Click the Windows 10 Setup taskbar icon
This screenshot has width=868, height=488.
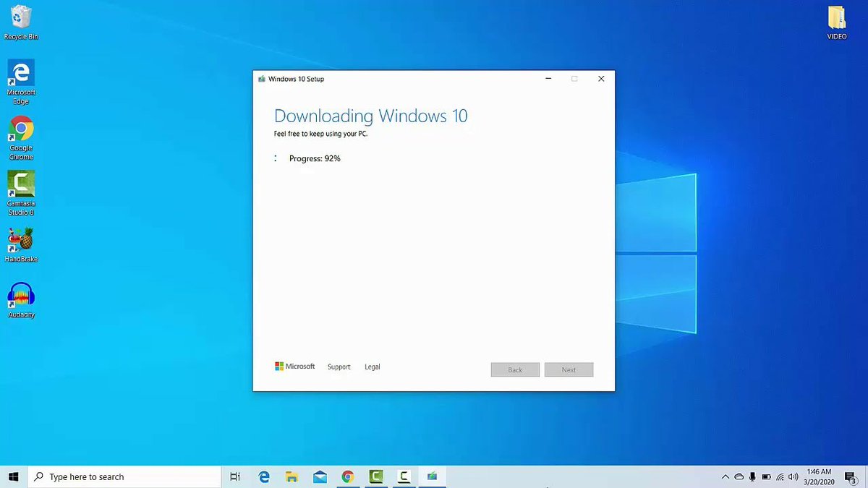432,476
